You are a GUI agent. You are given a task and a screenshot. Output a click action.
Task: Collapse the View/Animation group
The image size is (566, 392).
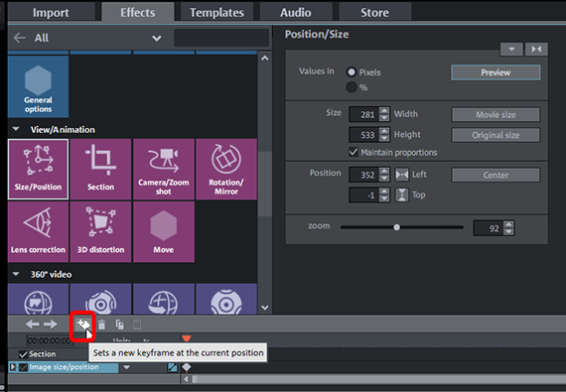tap(16, 129)
